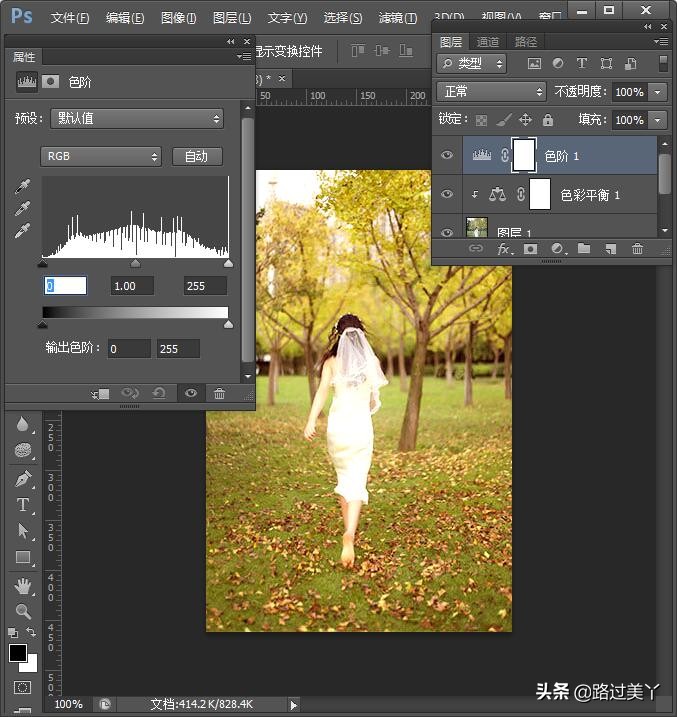The height and width of the screenshot is (717, 677).
Task: Select the Pen tool
Action: pyautogui.click(x=23, y=479)
